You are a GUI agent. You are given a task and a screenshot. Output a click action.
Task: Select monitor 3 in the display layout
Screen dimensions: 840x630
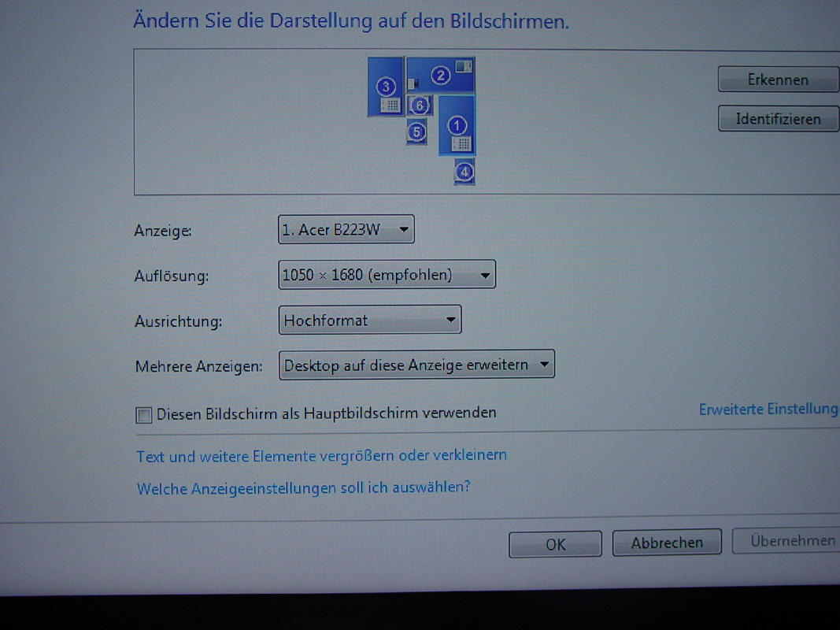(x=386, y=86)
